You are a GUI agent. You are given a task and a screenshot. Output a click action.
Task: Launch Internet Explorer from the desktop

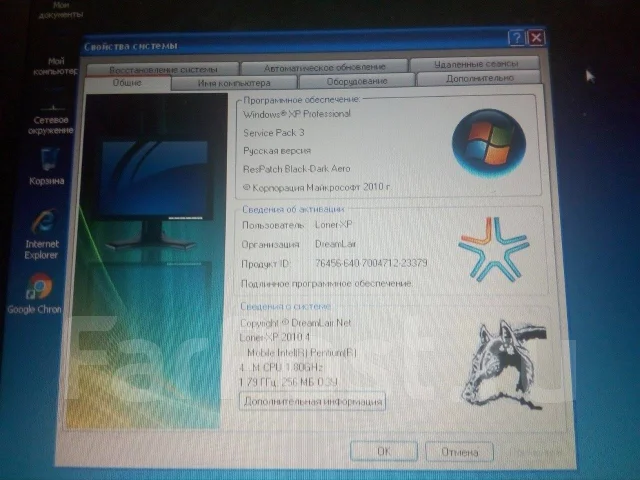42,235
